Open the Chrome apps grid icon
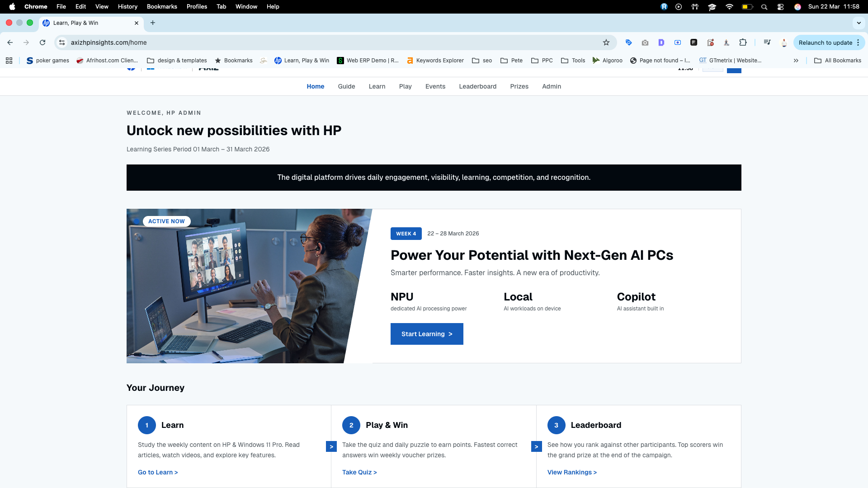The width and height of the screenshot is (868, 488). click(x=9, y=61)
